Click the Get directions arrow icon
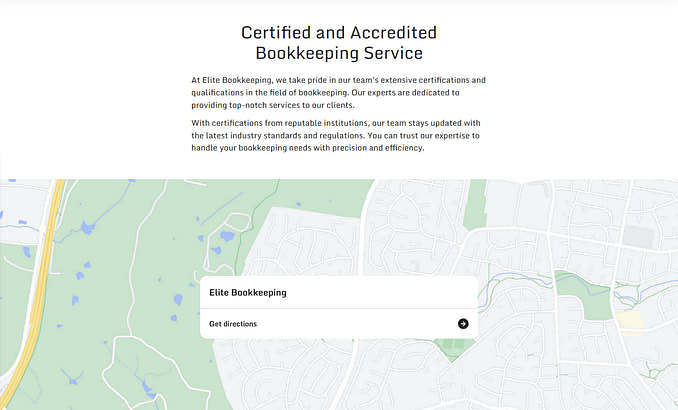The height and width of the screenshot is (410, 678). click(463, 324)
